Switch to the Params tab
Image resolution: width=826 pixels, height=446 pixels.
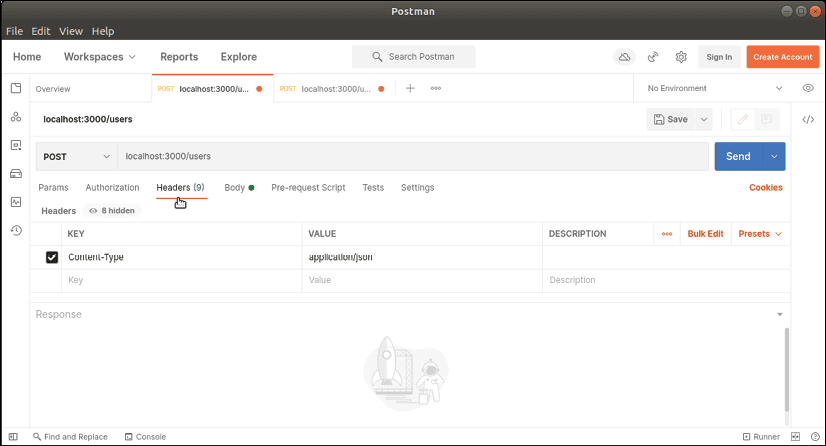point(53,187)
